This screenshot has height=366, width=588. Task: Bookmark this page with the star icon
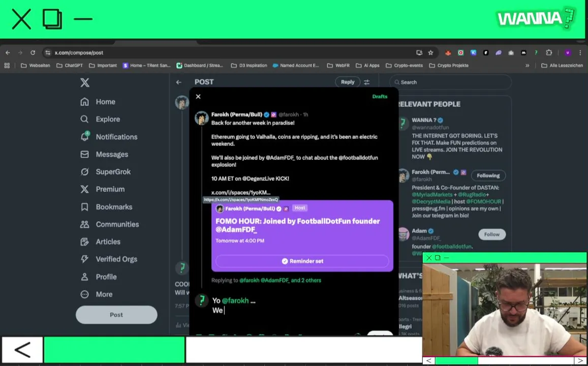430,52
